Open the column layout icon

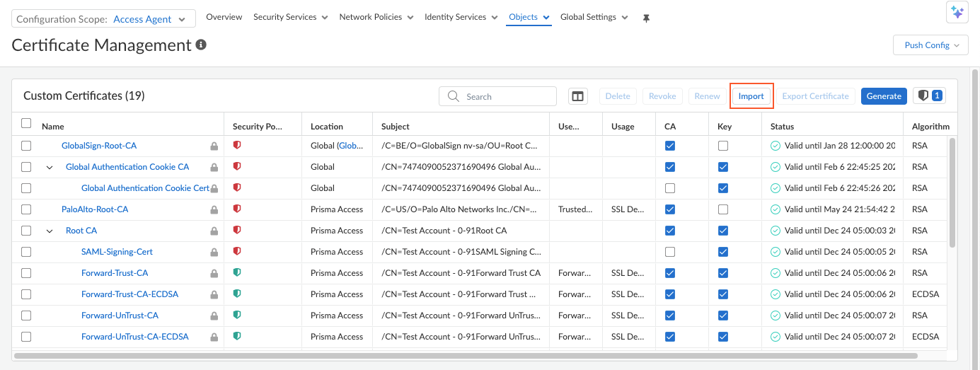tap(577, 96)
